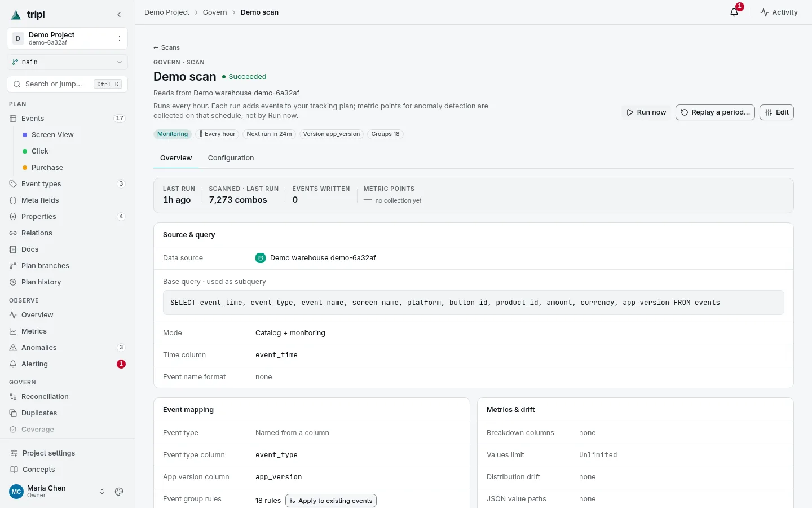Select the Overview tab
This screenshot has width=812, height=508.
[x=176, y=158]
